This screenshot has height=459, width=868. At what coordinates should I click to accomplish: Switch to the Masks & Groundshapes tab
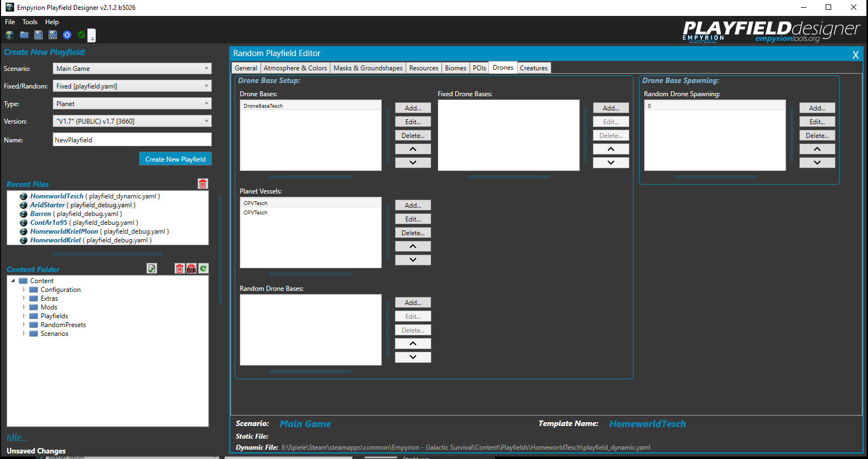coord(368,68)
